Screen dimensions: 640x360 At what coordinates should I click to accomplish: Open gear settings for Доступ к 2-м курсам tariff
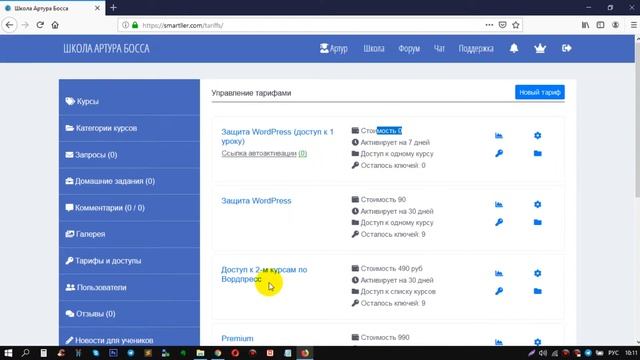538,273
